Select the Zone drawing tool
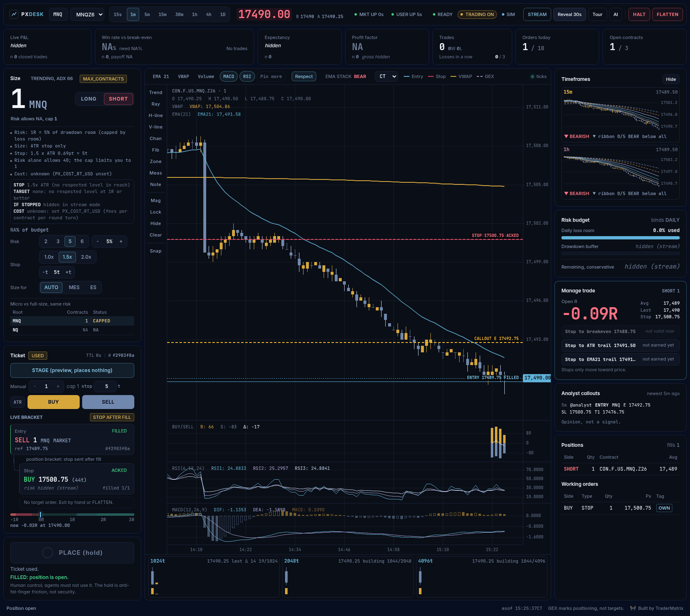Image resolution: width=690 pixels, height=616 pixels. click(x=156, y=161)
